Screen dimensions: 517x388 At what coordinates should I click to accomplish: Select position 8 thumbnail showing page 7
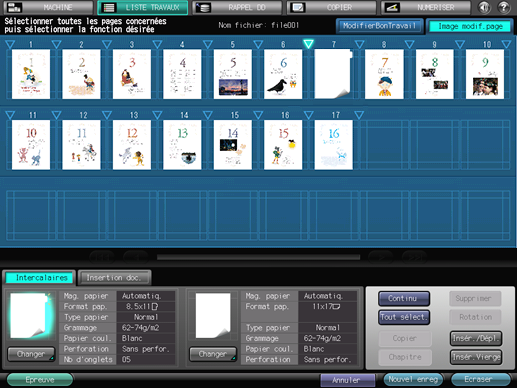(x=384, y=74)
